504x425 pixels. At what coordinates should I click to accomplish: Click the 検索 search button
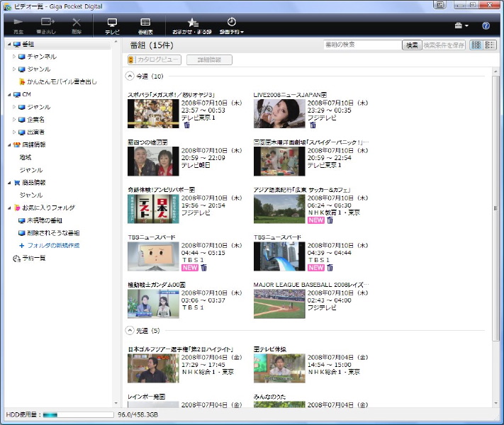[411, 45]
